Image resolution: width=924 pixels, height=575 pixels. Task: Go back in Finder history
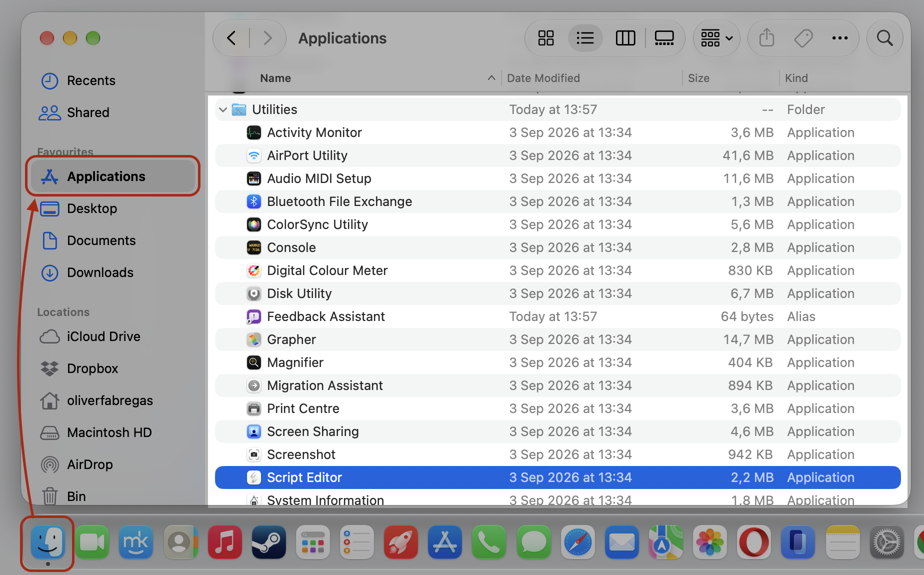pyautogui.click(x=231, y=38)
